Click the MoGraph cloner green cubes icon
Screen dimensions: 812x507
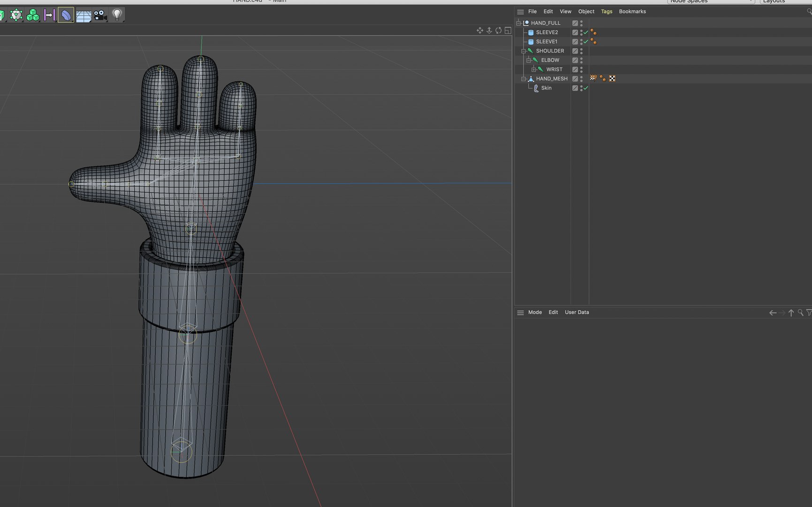(x=33, y=15)
